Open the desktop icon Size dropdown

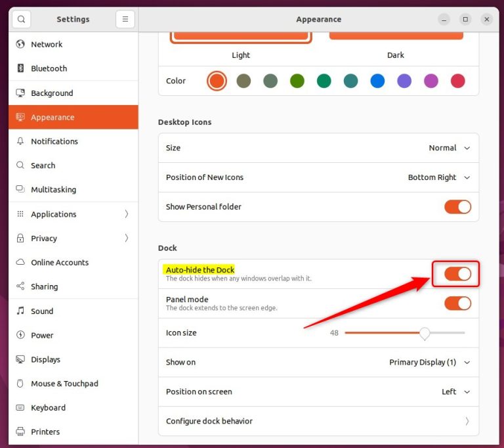450,148
